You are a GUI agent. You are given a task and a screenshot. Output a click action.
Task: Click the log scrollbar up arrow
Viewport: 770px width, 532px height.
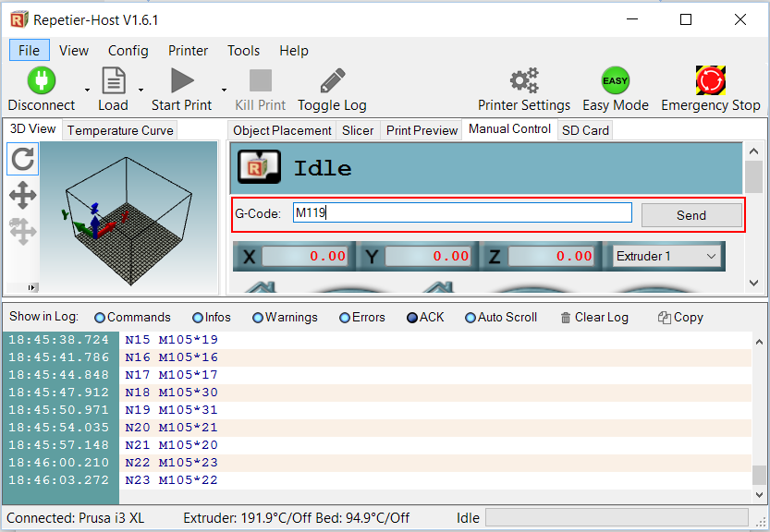(759, 342)
